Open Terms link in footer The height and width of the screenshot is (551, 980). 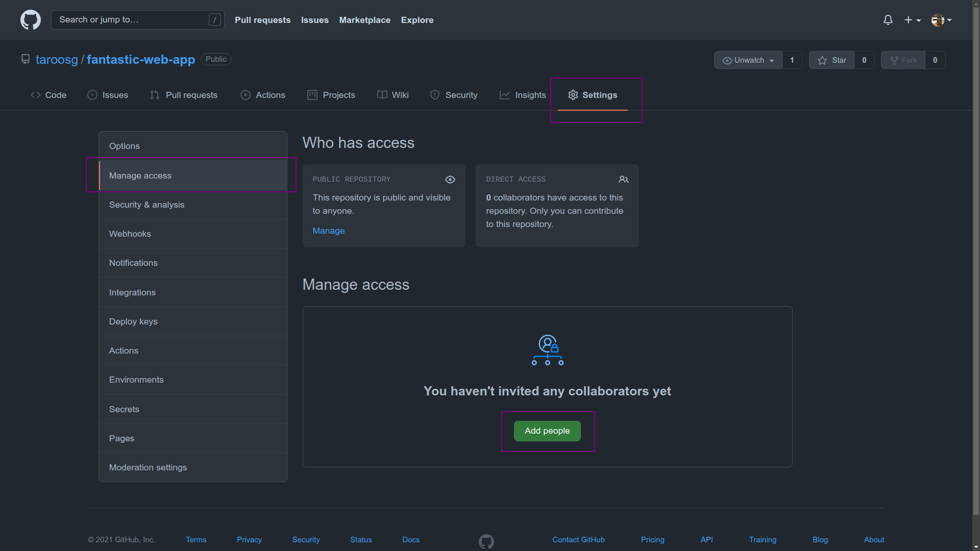tap(196, 540)
